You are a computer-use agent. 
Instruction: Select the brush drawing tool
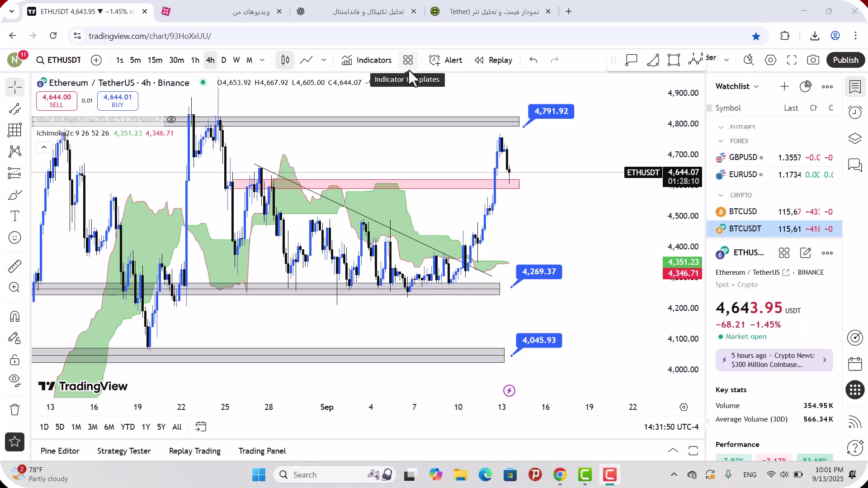(x=15, y=195)
